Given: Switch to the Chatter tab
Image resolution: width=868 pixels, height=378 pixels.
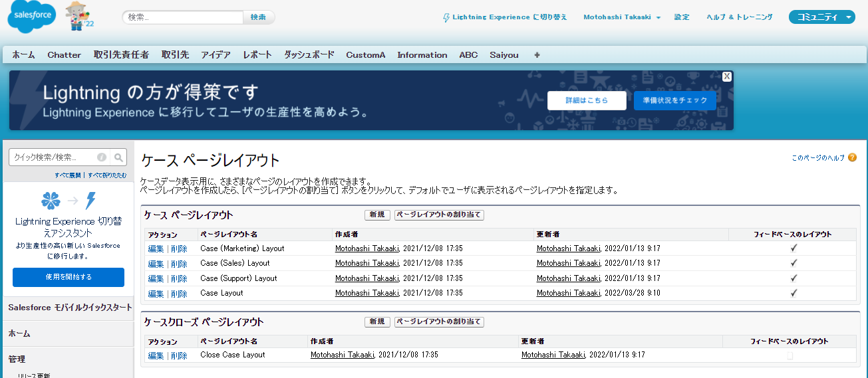Looking at the screenshot, I should tap(65, 55).
